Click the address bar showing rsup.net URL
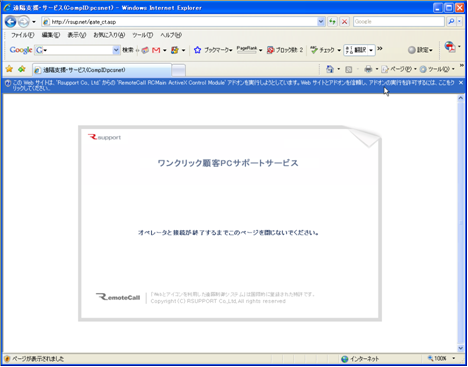This screenshot has width=468, height=367. 180,22
